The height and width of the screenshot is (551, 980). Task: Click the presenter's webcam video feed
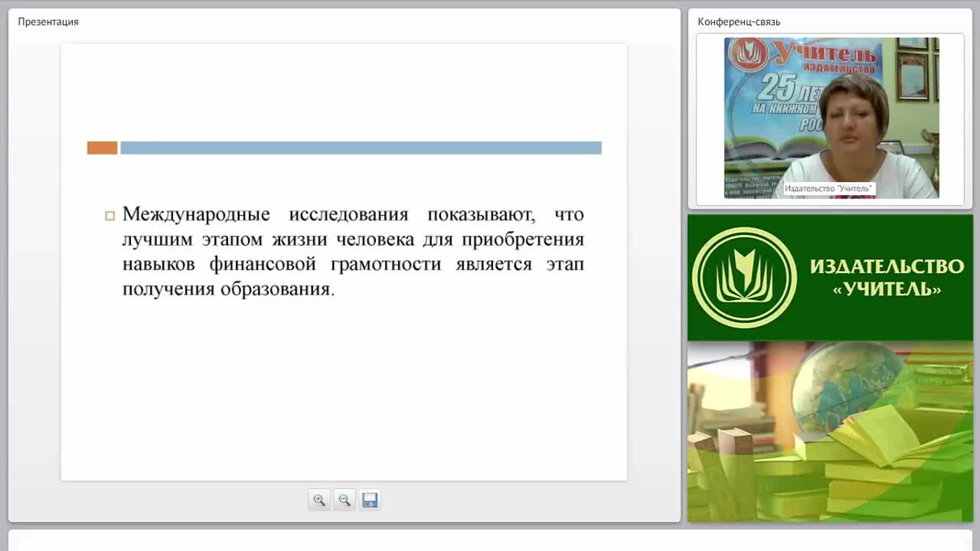coord(831,118)
